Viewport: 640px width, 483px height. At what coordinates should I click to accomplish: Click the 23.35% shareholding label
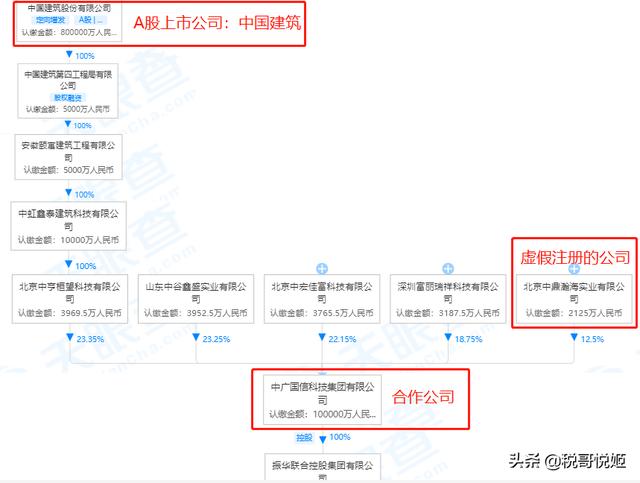point(90,339)
